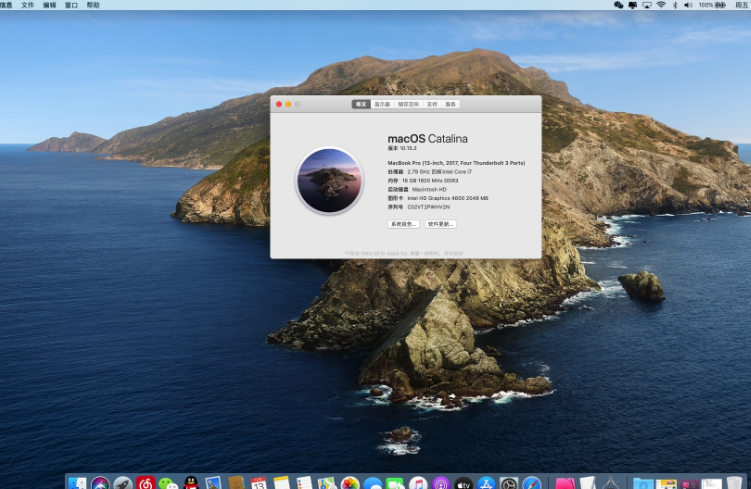Open Safari compass in the Dock

pyautogui.click(x=532, y=483)
